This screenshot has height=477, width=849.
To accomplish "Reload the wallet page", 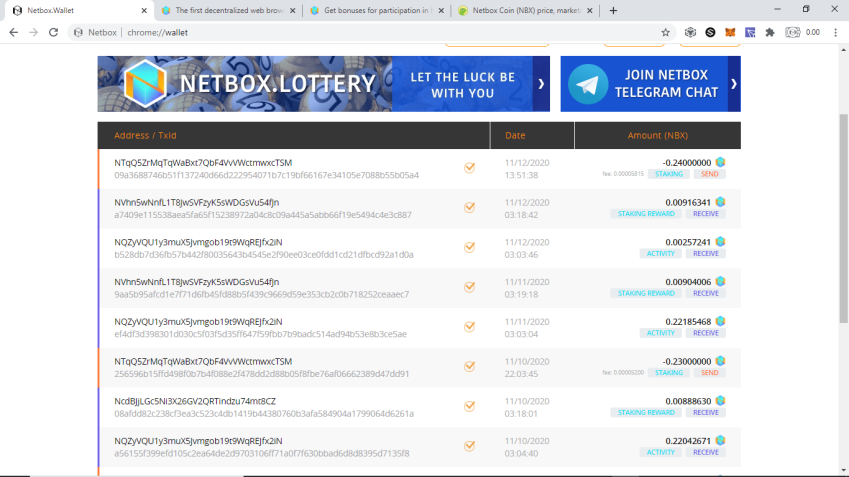I will [53, 32].
